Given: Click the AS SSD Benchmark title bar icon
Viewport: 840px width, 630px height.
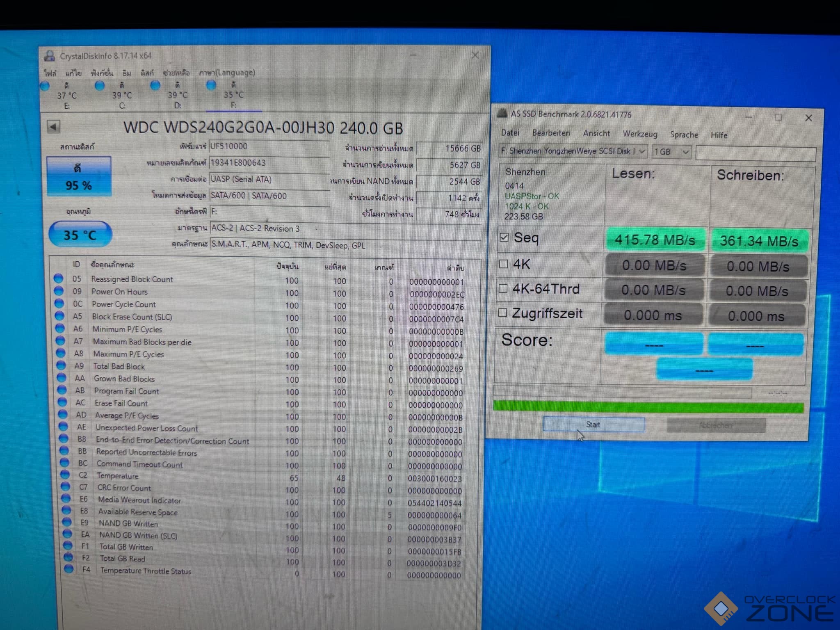Looking at the screenshot, I should (x=502, y=114).
